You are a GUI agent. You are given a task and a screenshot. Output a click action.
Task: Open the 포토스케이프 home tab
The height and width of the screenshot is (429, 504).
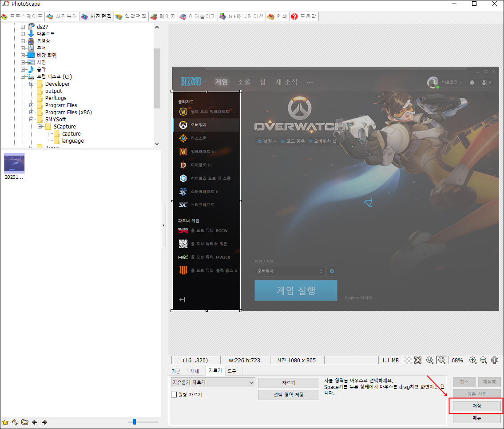coord(22,16)
